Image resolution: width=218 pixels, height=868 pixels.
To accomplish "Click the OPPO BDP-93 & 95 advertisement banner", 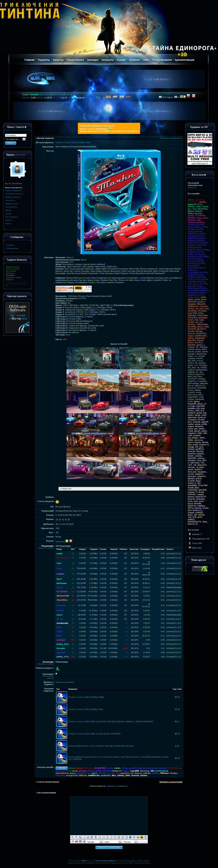I will (200, 149).
